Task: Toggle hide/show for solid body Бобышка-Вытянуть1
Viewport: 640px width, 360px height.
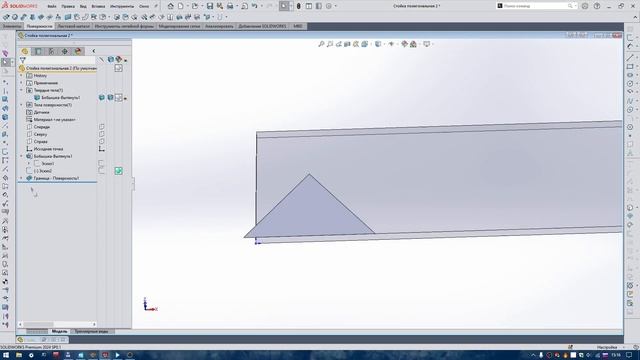Action: pyautogui.click(x=102, y=98)
